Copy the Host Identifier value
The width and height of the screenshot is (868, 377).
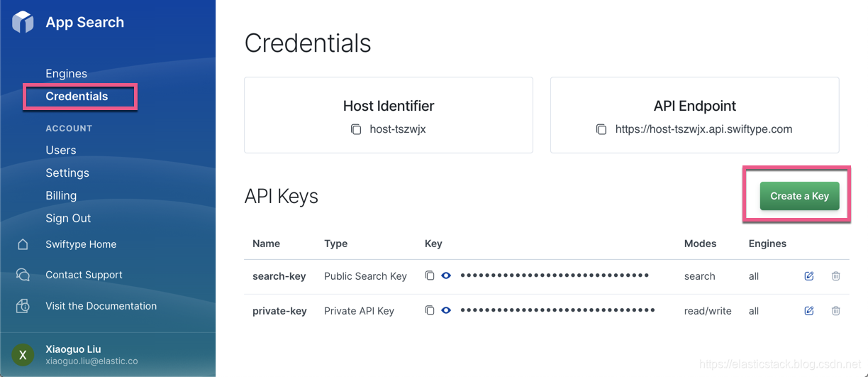tap(356, 129)
